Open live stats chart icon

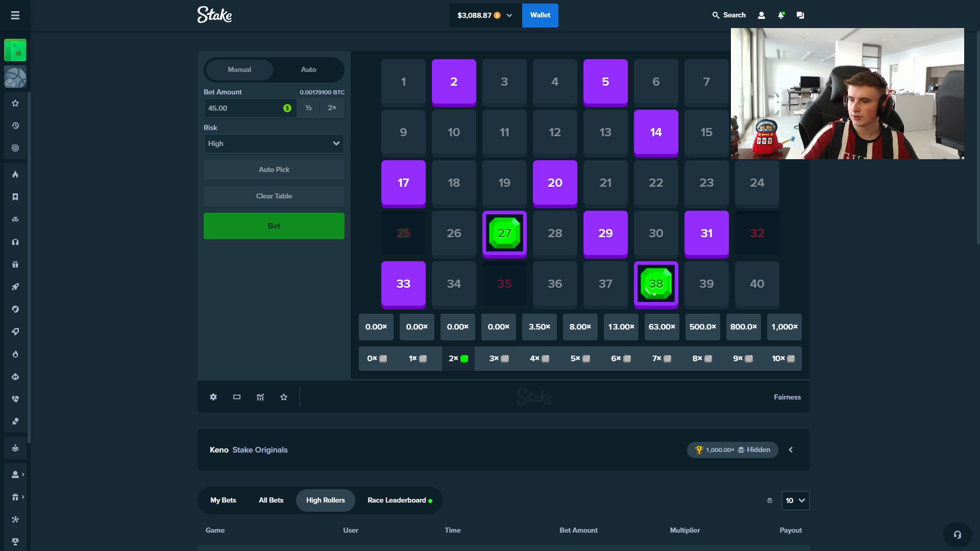click(260, 397)
